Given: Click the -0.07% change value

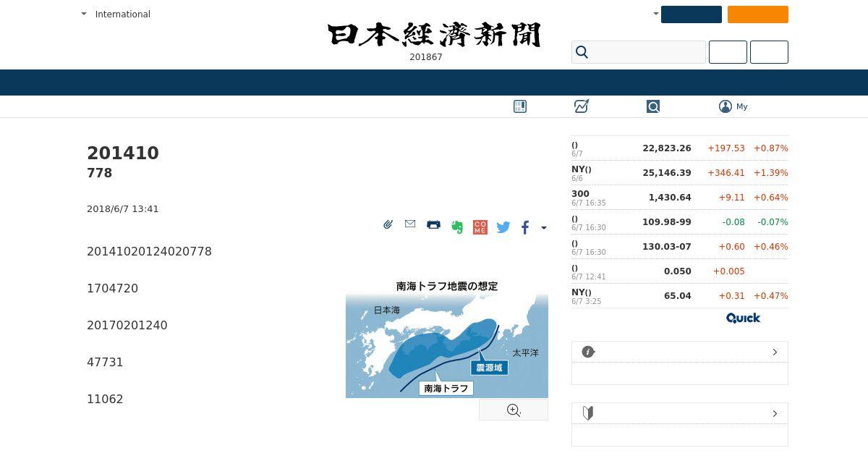Looking at the screenshot, I should [773, 222].
